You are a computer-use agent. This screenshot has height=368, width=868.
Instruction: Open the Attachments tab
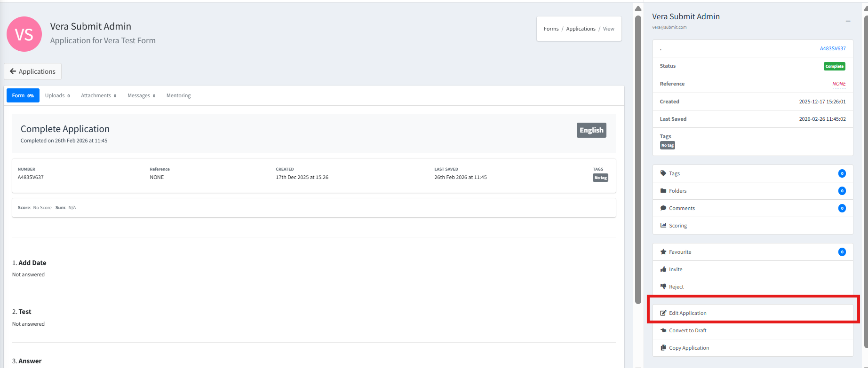tap(98, 95)
